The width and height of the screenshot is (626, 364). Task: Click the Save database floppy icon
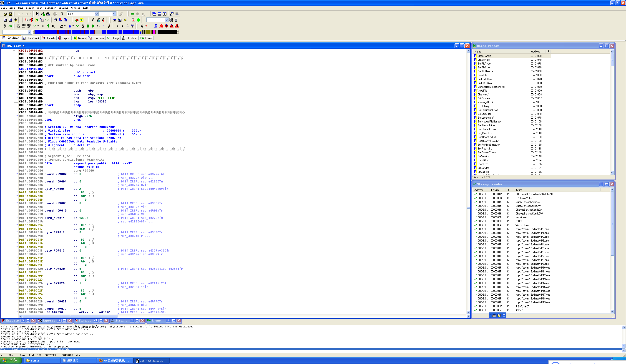point(10,14)
